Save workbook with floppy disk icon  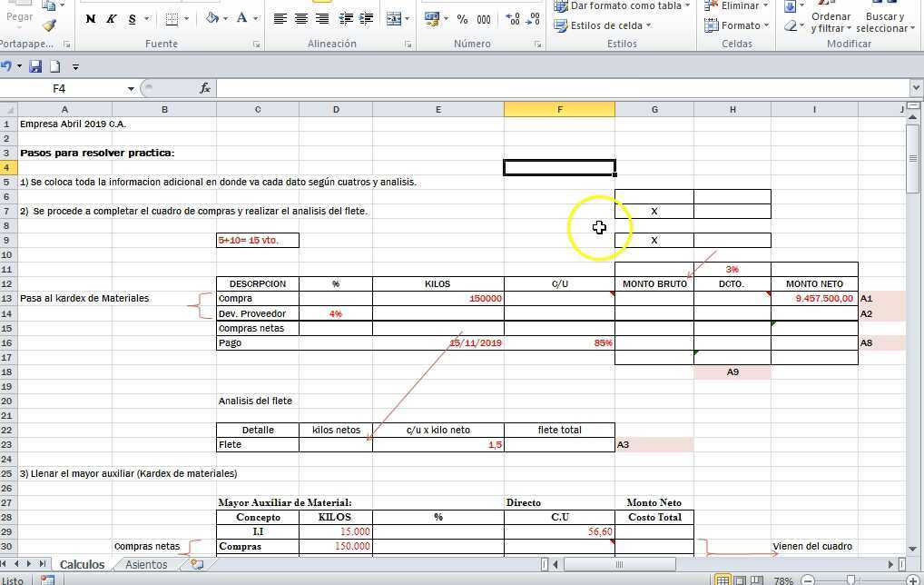pyautogui.click(x=35, y=66)
